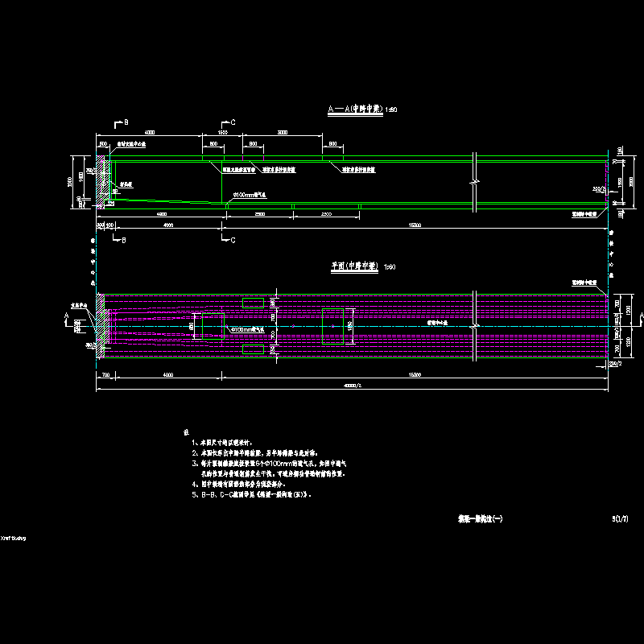This screenshot has height=644, width=644.
Task: Select the 700 dimension below the plan view
Action: point(105,374)
